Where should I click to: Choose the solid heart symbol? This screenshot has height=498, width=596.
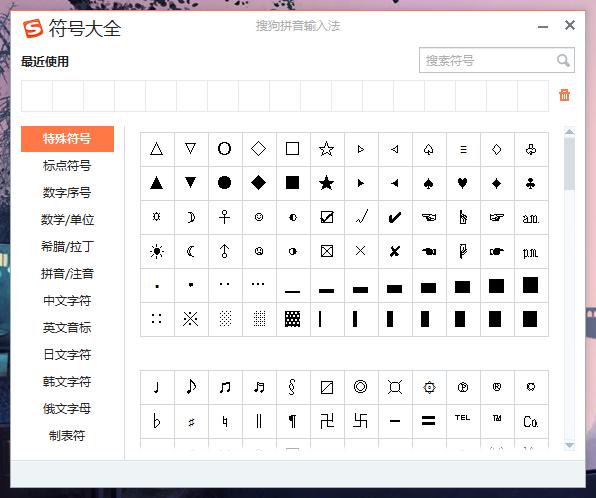463,183
